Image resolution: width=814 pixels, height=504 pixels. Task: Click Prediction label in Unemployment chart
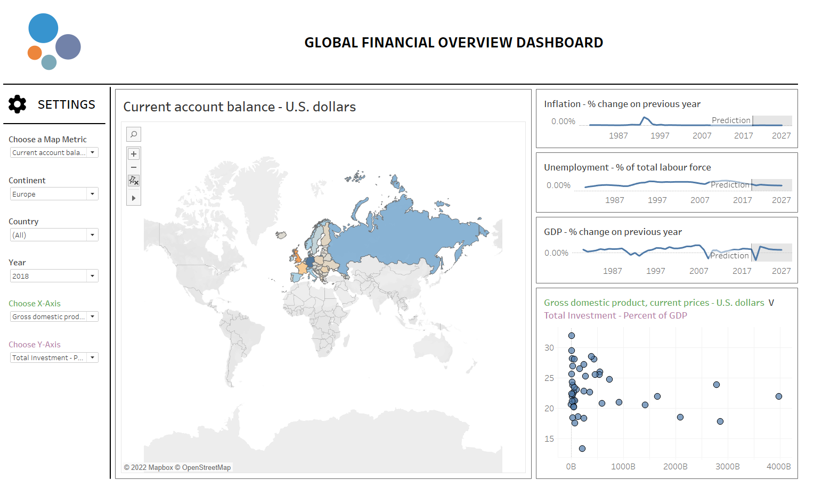pos(730,185)
